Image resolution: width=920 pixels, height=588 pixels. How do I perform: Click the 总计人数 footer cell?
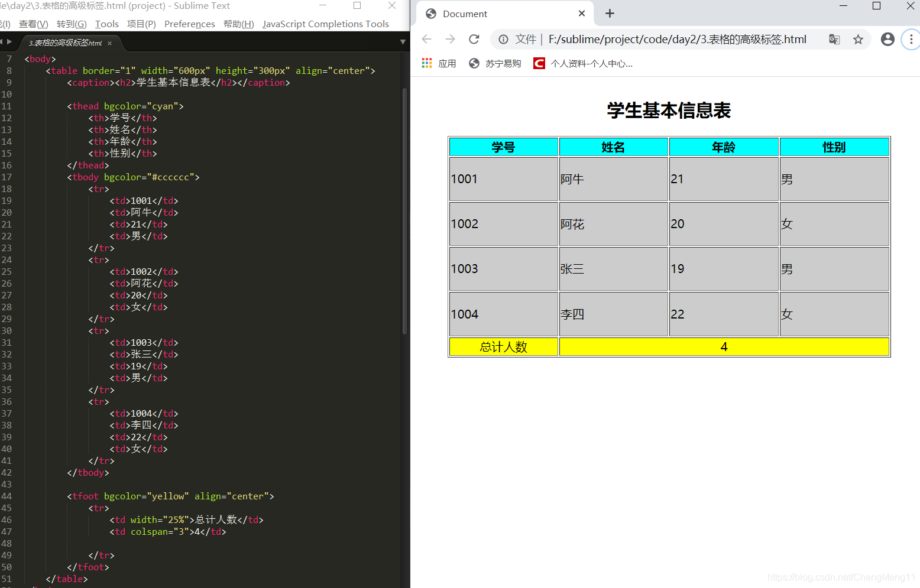point(504,347)
